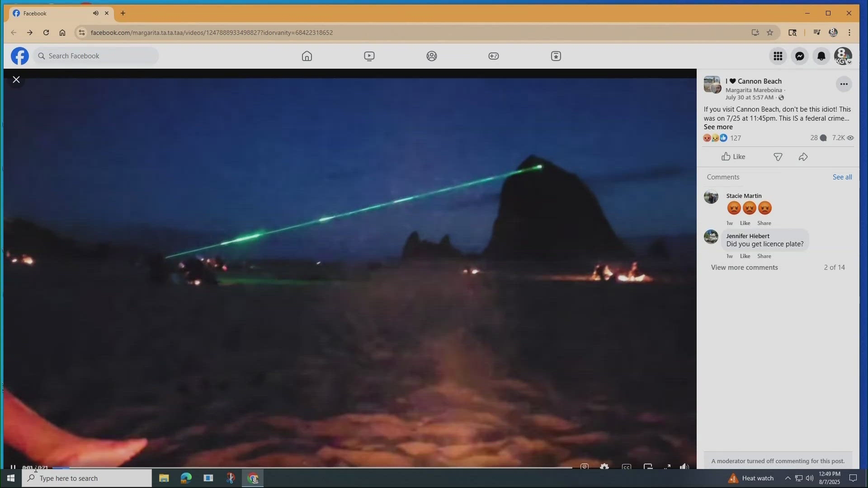Mute the video volume
Screen dimensions: 868x488
point(684,467)
